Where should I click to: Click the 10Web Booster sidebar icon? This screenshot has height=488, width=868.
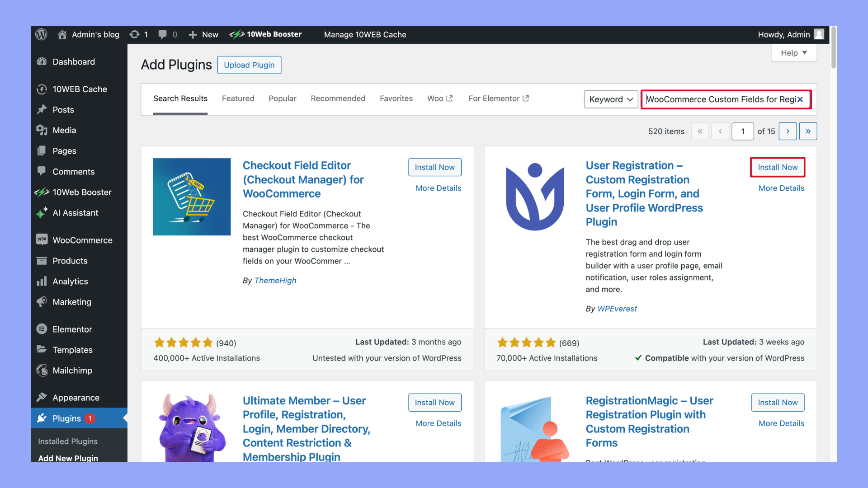[42, 192]
